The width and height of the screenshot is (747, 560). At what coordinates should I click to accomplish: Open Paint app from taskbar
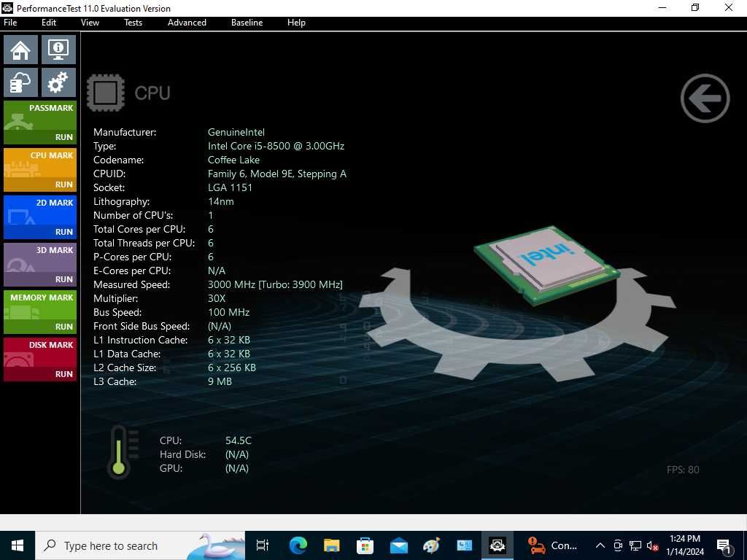coord(431,545)
